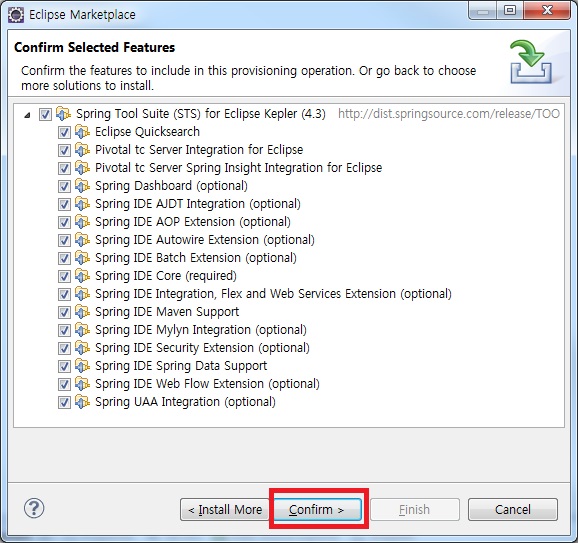The width and height of the screenshot is (578, 543).
Task: Click the Spring IDE Maven Support icon
Action: pyautogui.click(x=82, y=312)
